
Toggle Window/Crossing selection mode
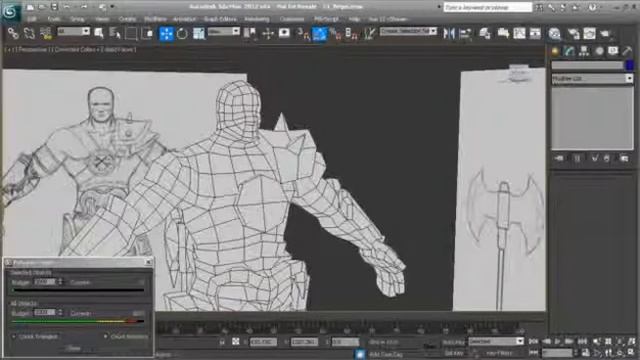tap(147, 33)
